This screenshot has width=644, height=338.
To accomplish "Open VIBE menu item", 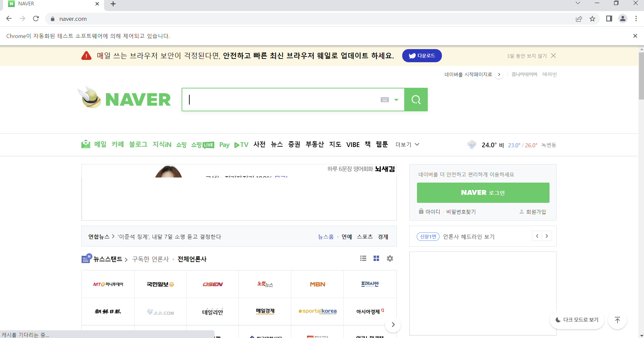I will [x=353, y=145].
